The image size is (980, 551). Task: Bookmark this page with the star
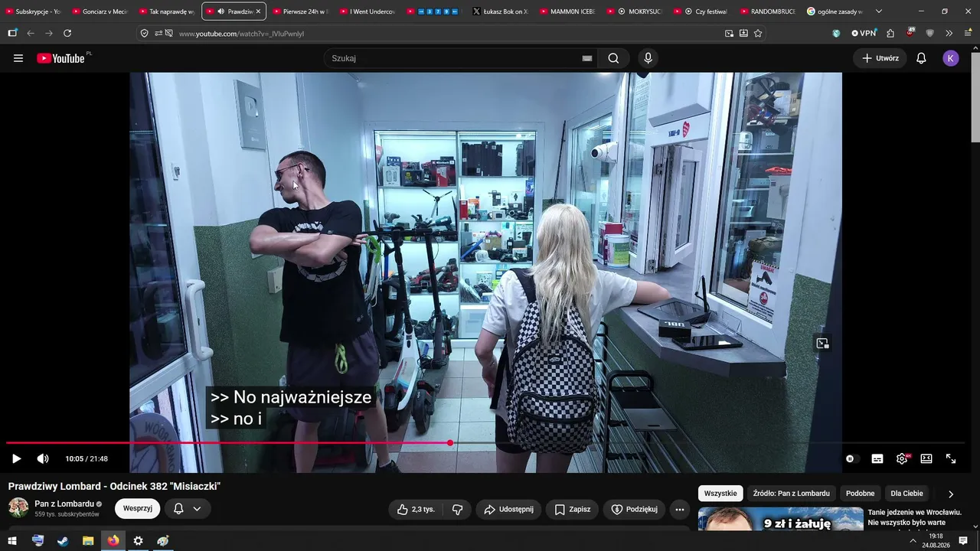click(758, 34)
